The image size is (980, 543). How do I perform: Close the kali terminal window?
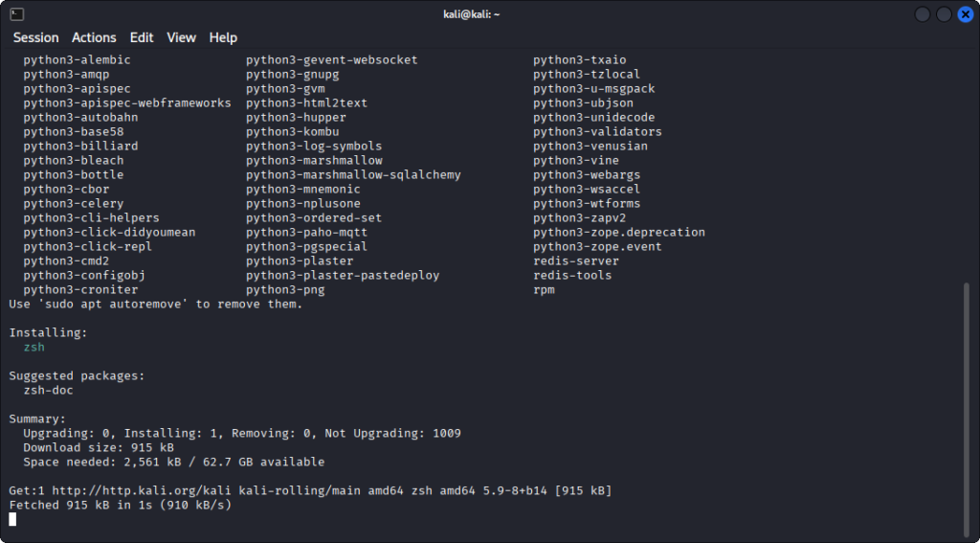tap(965, 14)
